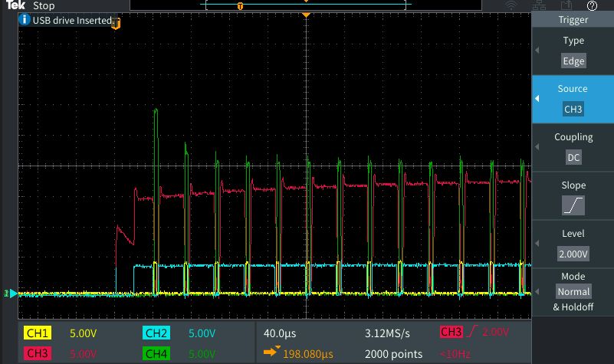Click the wifi status icon
614x364 pixels.
click(511, 5)
